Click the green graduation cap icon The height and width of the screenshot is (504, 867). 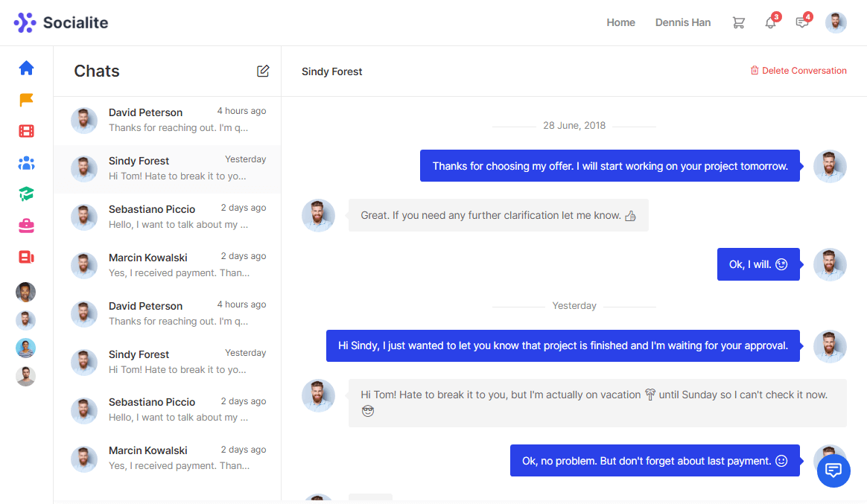pyautogui.click(x=27, y=194)
